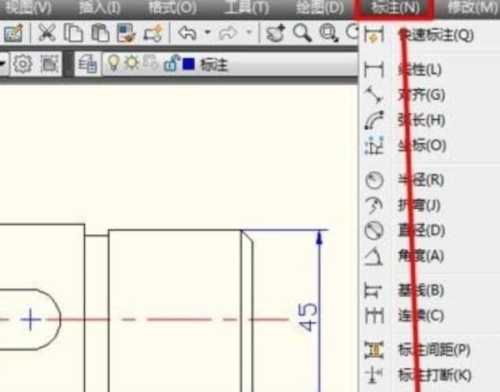Click the highlighted 标注(N) menu
This screenshot has width=500, height=392.
[x=394, y=8]
